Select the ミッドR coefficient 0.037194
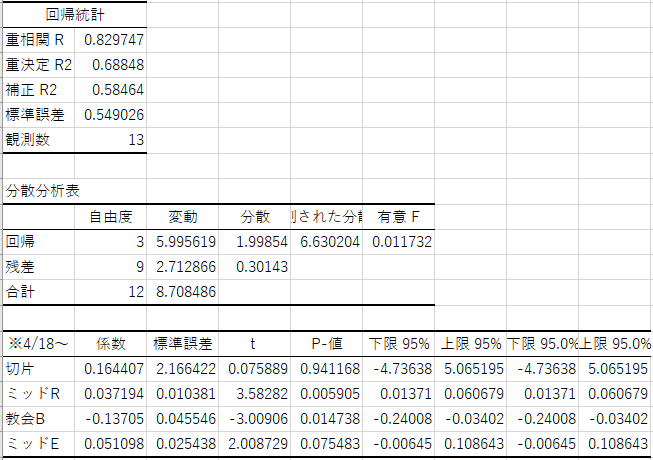The height and width of the screenshot is (460, 653). tap(110, 394)
